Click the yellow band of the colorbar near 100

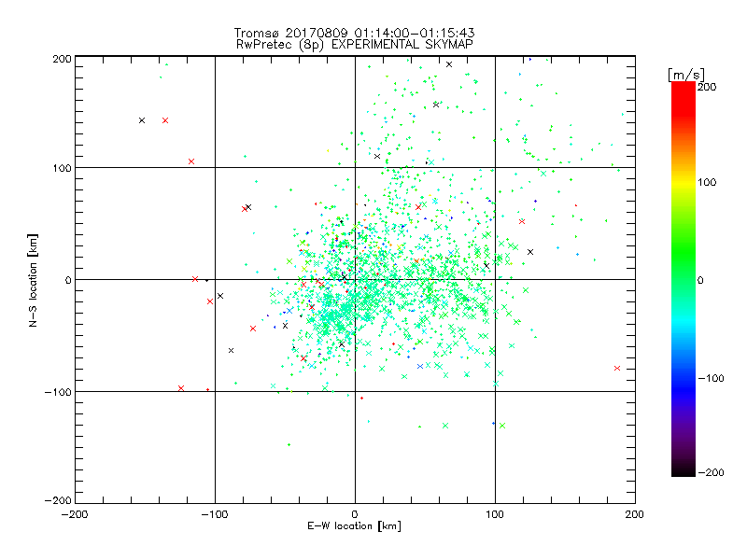(x=684, y=183)
